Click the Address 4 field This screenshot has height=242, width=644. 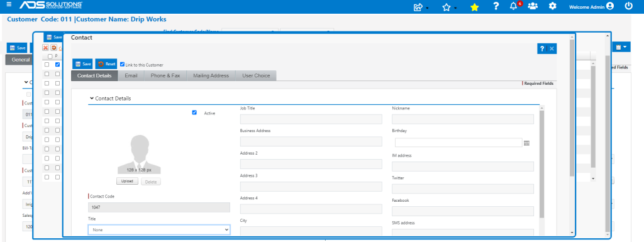pos(311,209)
